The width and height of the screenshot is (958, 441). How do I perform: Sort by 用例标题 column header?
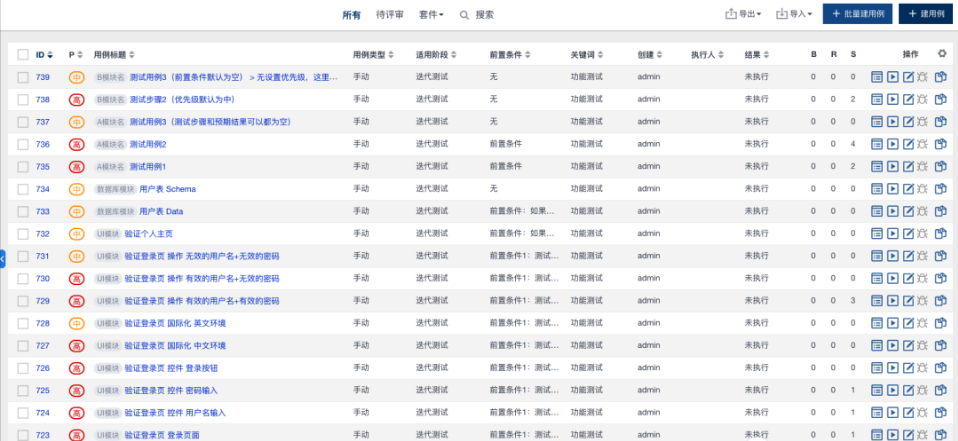114,54
